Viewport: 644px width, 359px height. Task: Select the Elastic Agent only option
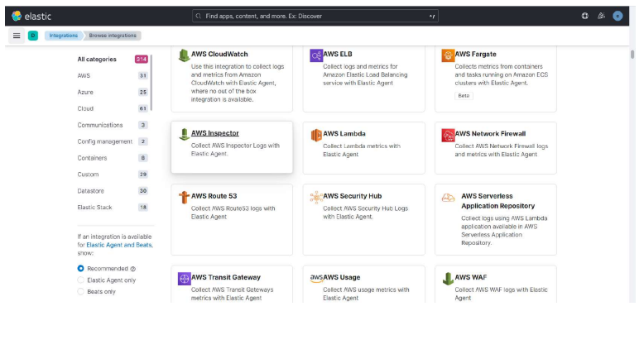tap(80, 280)
